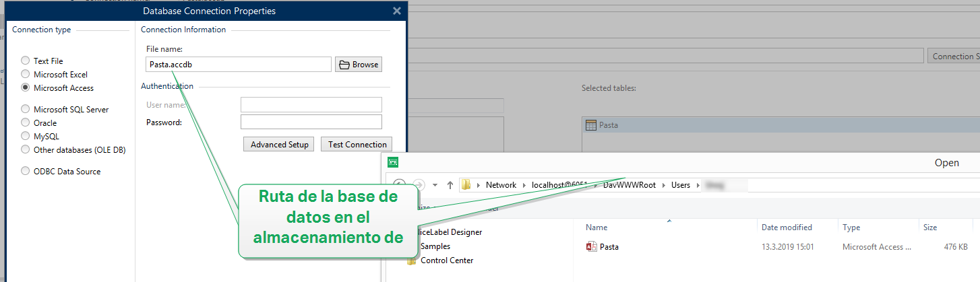
Task: Go forward in the Open dialog
Action: pyautogui.click(x=419, y=184)
